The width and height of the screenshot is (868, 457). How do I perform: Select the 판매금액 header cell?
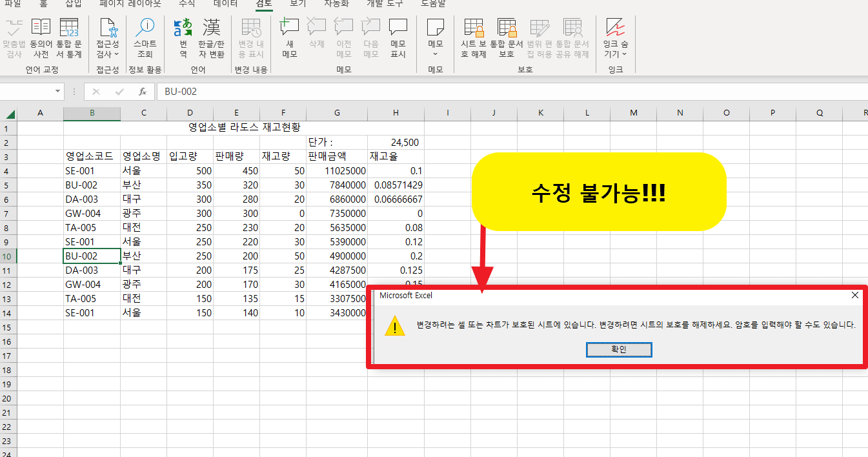click(x=337, y=157)
